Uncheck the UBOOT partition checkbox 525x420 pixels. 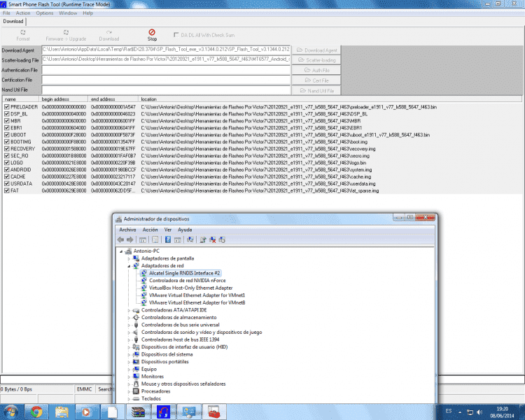coord(7,135)
